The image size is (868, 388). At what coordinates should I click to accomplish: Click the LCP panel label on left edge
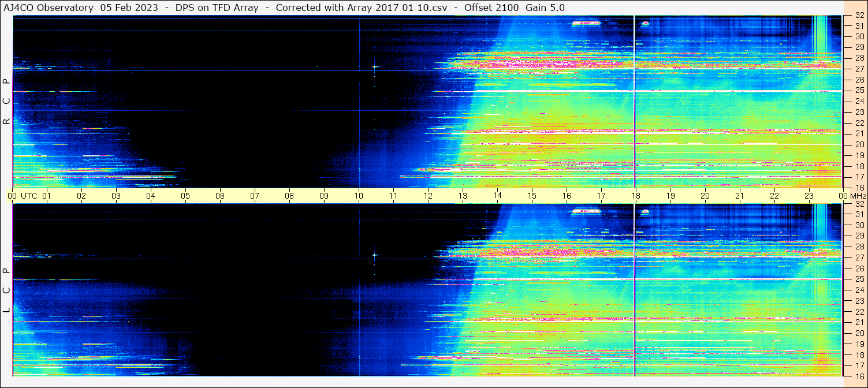(x=6, y=290)
